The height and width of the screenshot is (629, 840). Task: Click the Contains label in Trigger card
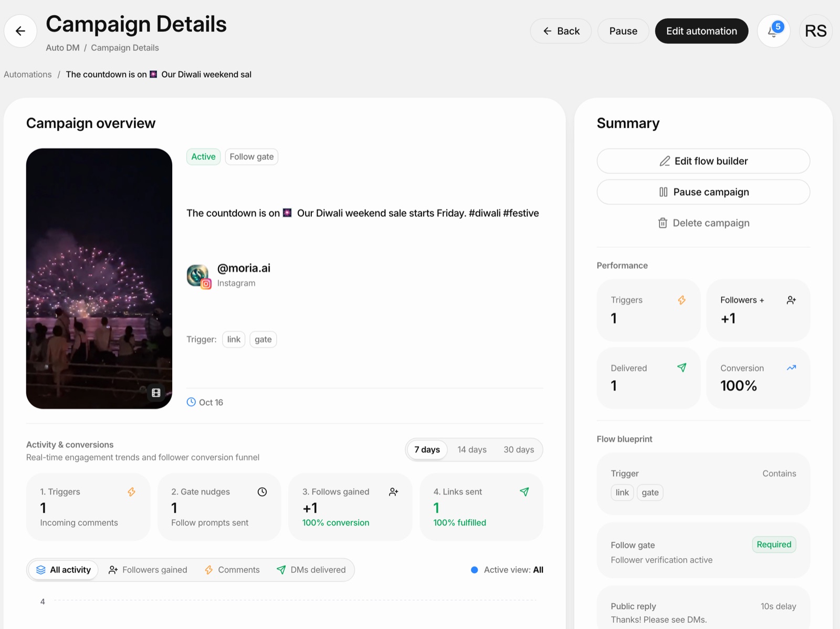click(x=779, y=473)
